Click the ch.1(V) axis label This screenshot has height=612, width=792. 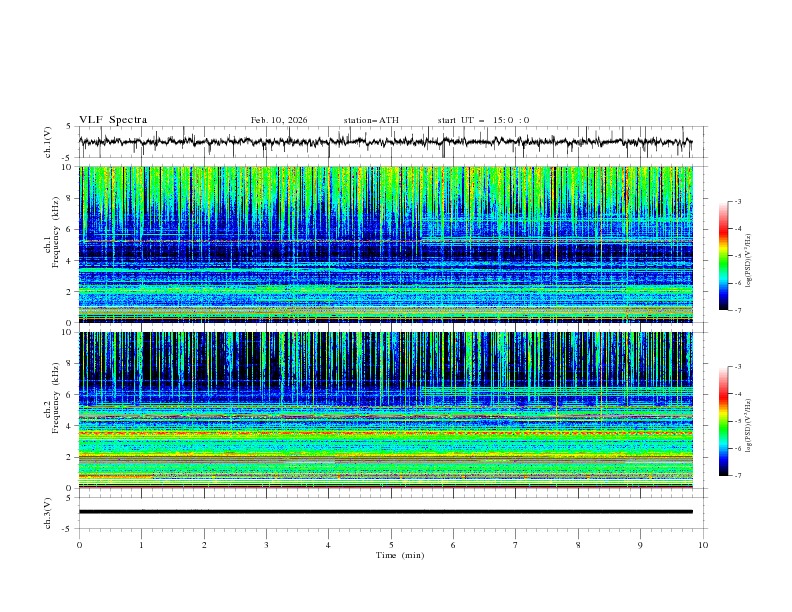[48, 142]
